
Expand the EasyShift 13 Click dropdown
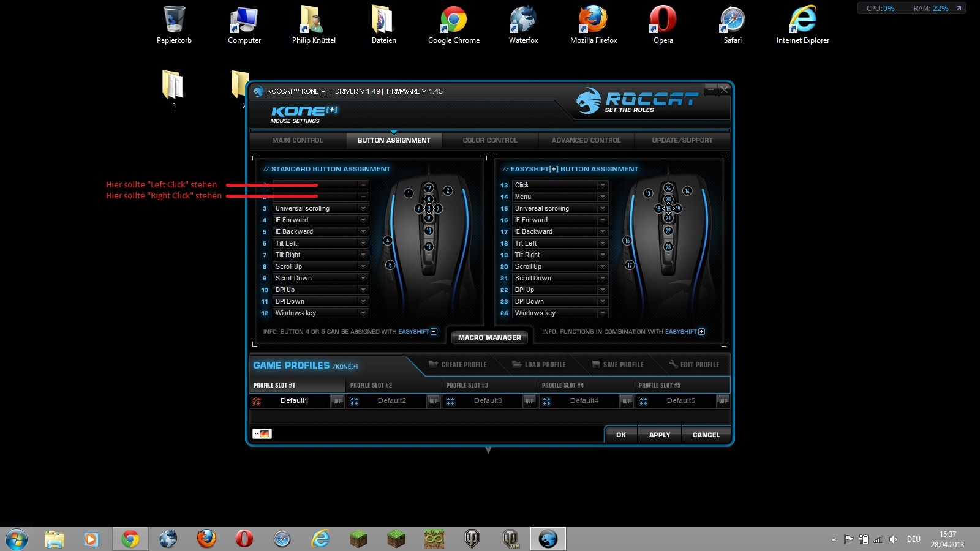[x=603, y=186]
